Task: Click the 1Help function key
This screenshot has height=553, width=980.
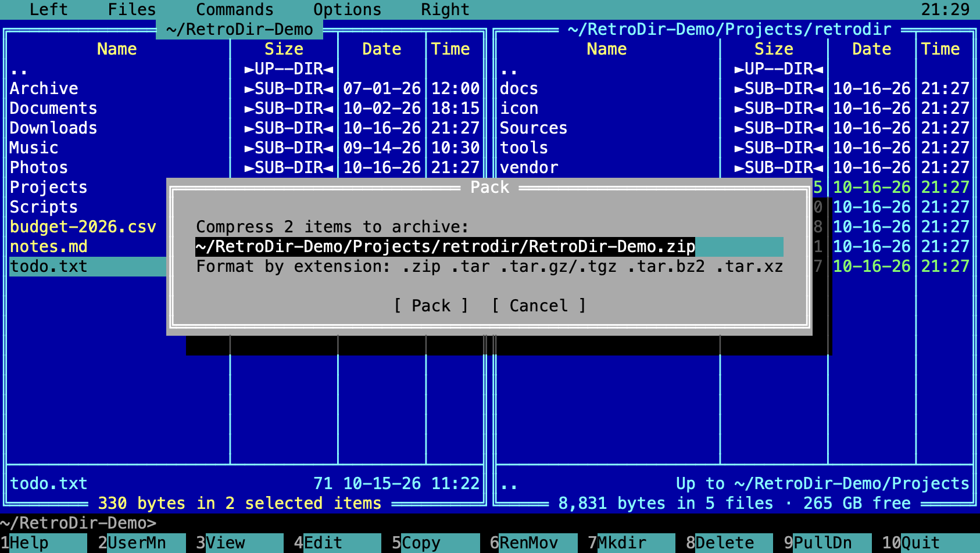Action: click(44, 543)
